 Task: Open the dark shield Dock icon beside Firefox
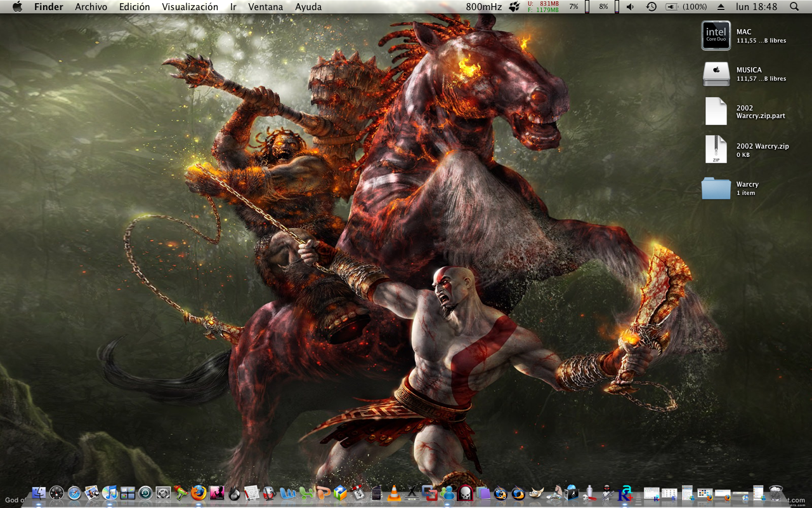[x=234, y=493]
